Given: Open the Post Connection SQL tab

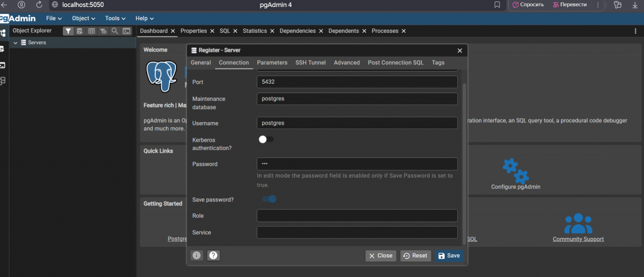Looking at the screenshot, I should click(x=396, y=62).
